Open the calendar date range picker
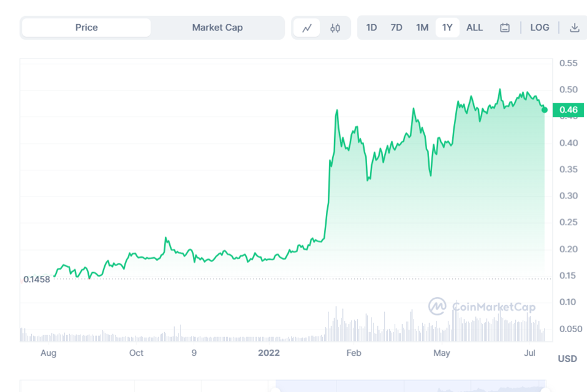The height and width of the screenshot is (392, 587). 505,27
